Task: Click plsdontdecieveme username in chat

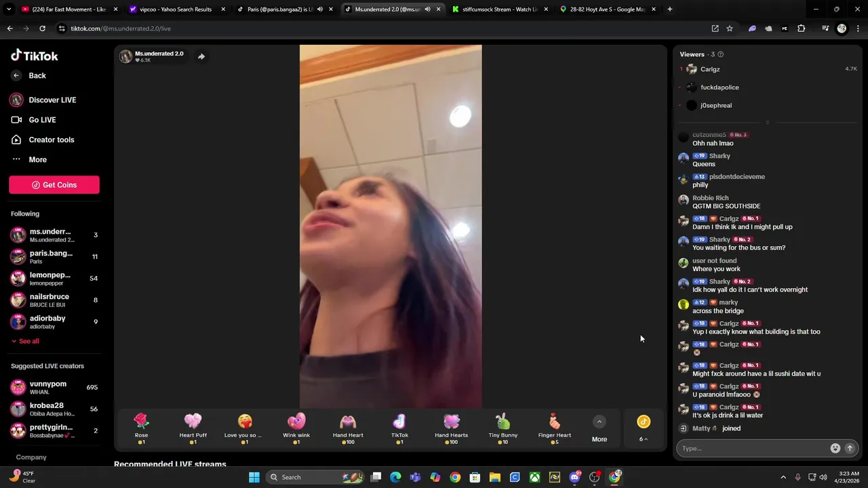Action: (x=736, y=177)
